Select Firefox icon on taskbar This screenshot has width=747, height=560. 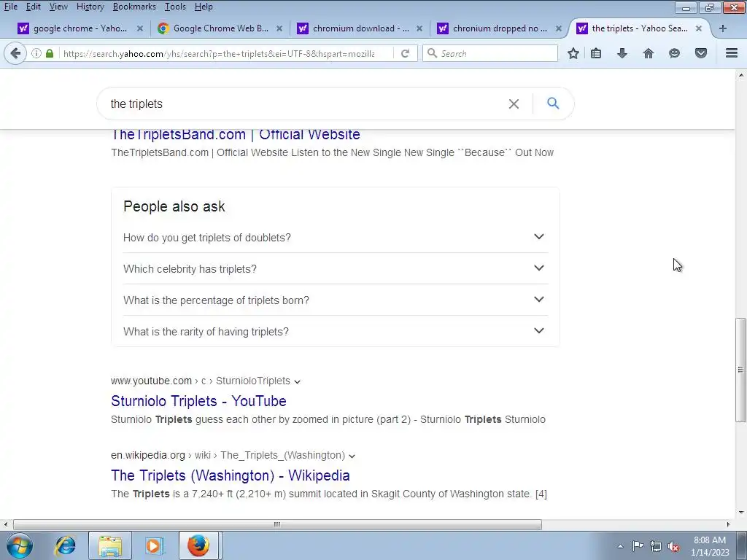tap(198, 545)
